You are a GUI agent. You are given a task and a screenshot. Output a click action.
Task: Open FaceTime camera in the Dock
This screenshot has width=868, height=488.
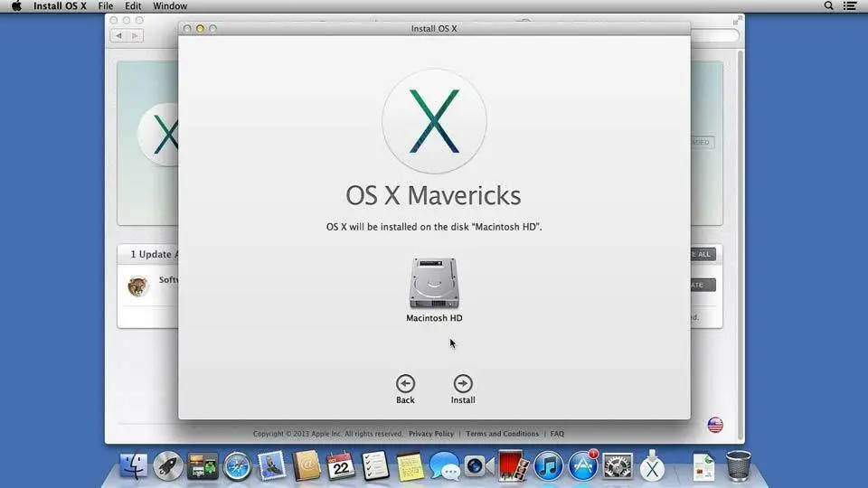click(479, 466)
